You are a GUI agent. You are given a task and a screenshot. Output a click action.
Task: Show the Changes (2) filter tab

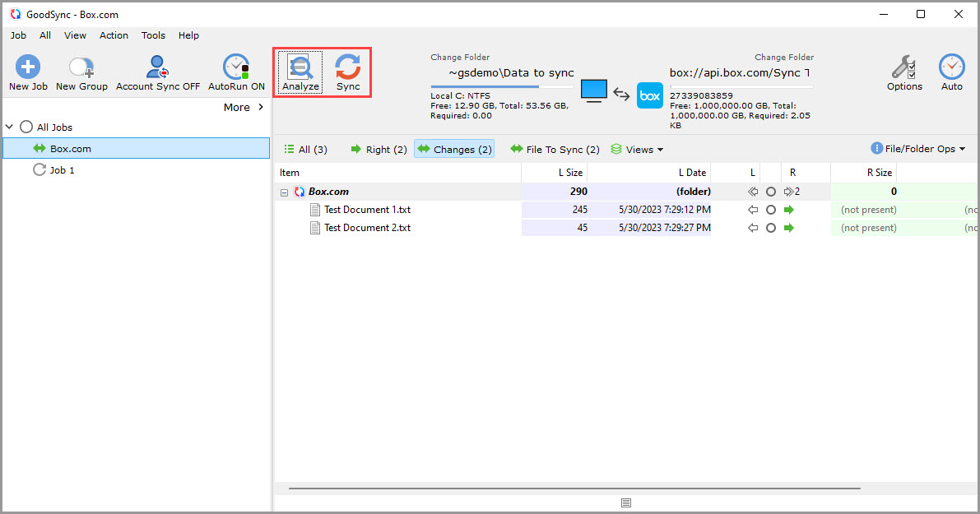pos(454,150)
